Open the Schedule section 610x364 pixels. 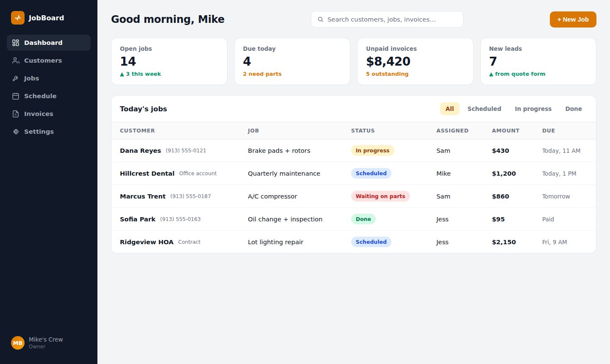coord(49,96)
